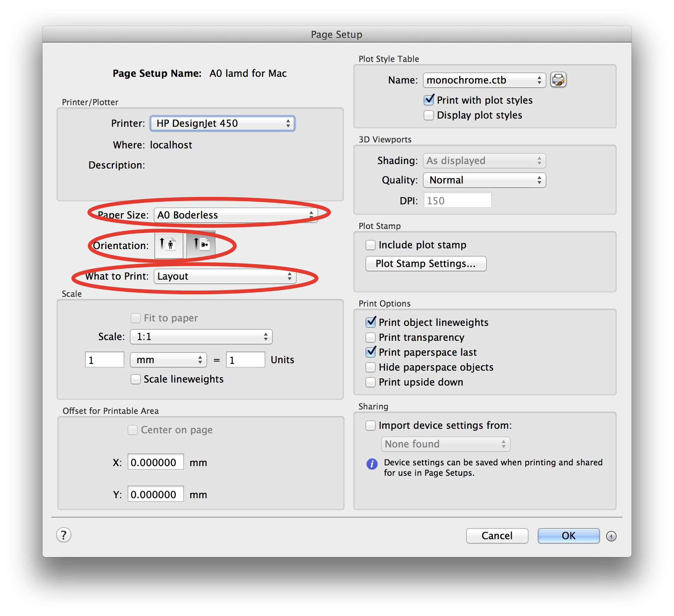Enable Print transparency

pyautogui.click(x=370, y=337)
